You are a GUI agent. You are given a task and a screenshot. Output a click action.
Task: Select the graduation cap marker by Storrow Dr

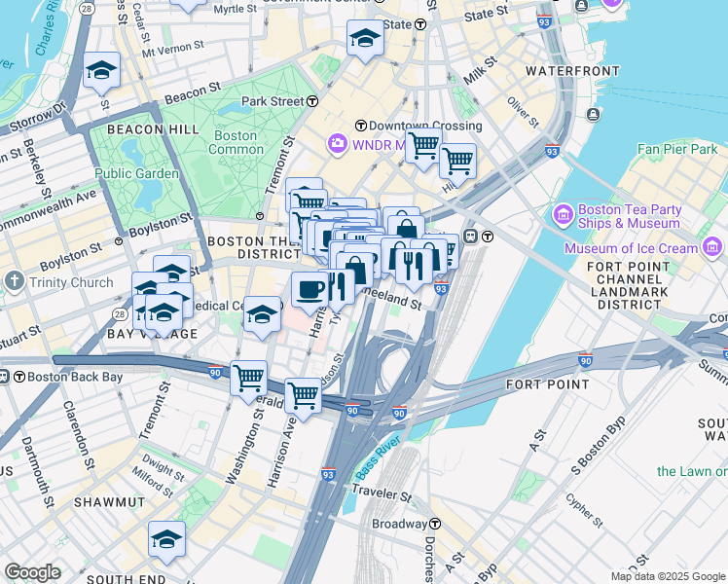[101, 73]
